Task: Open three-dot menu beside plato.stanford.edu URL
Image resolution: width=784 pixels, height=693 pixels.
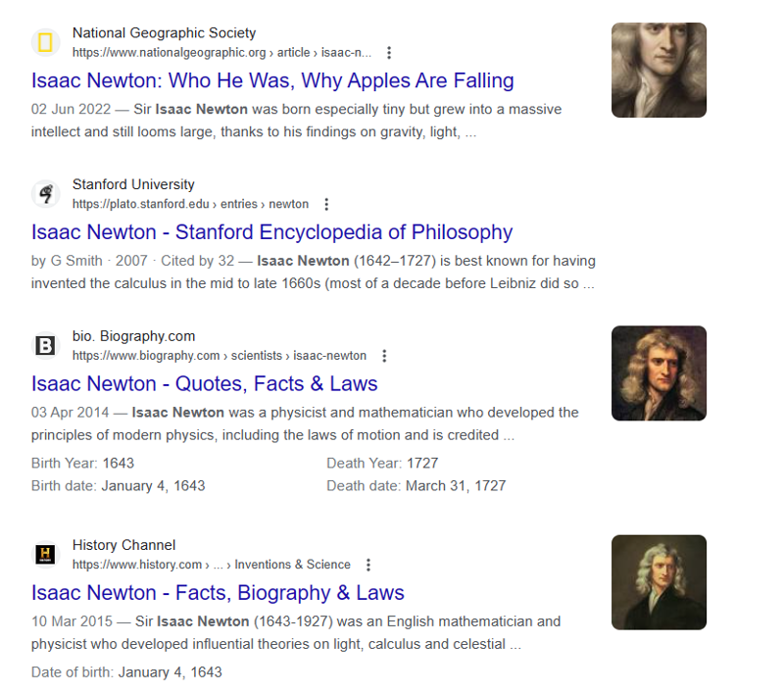Action: [x=326, y=204]
